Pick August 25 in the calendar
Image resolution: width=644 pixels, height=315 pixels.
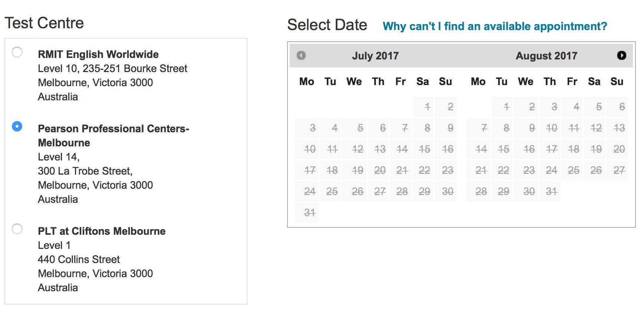pyautogui.click(x=572, y=171)
